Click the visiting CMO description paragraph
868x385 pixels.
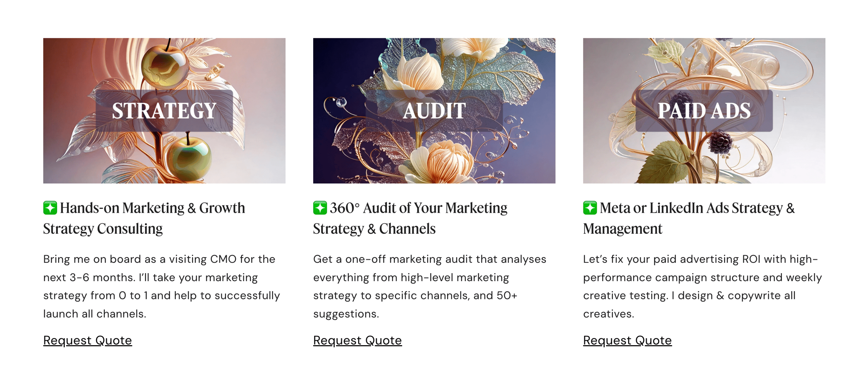[x=162, y=286]
